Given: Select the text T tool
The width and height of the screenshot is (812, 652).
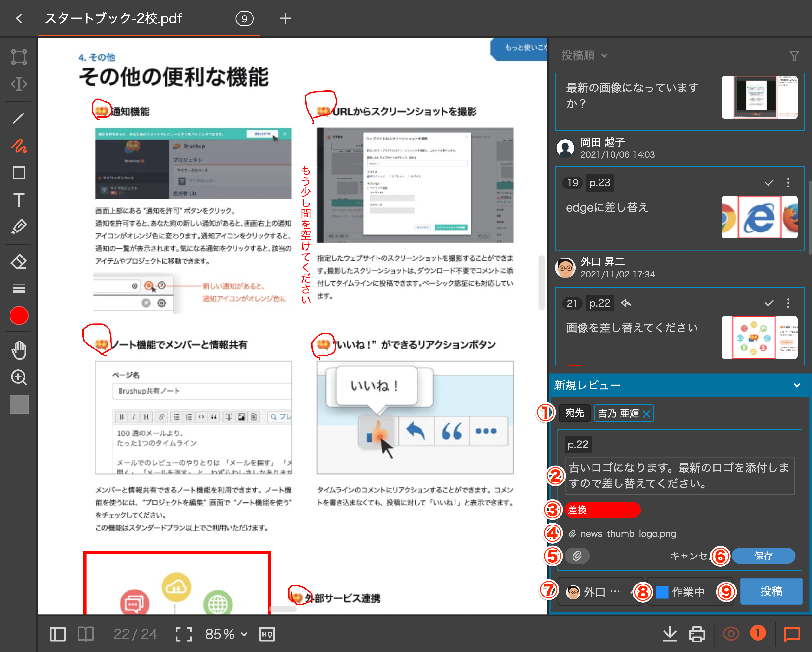Looking at the screenshot, I should coord(19,200).
